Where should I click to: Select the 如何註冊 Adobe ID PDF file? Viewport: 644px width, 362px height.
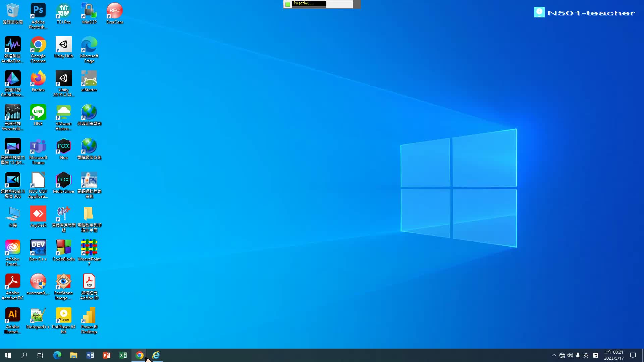89,287
